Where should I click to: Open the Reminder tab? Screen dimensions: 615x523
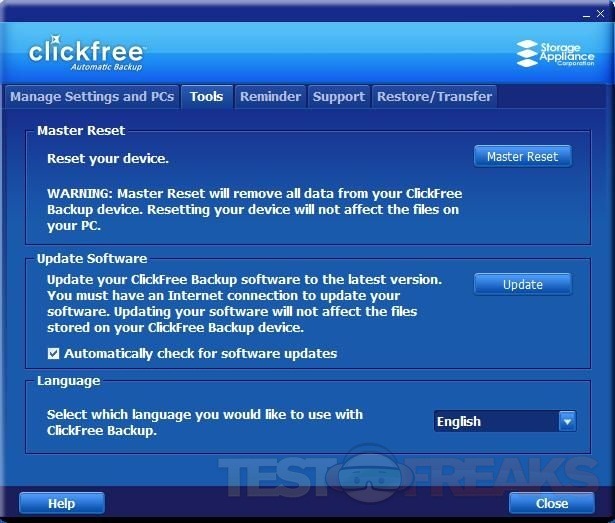270,97
